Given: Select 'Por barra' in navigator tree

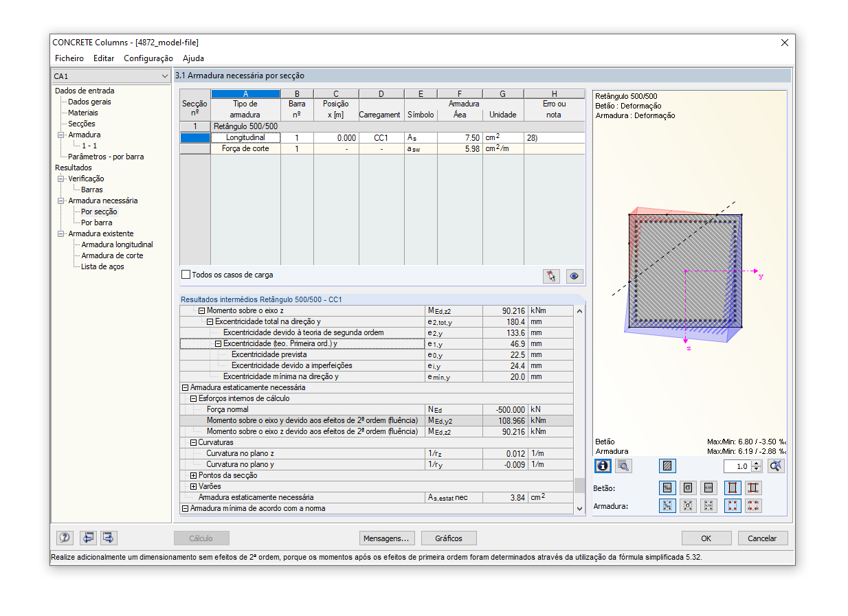Looking at the screenshot, I should (97, 223).
